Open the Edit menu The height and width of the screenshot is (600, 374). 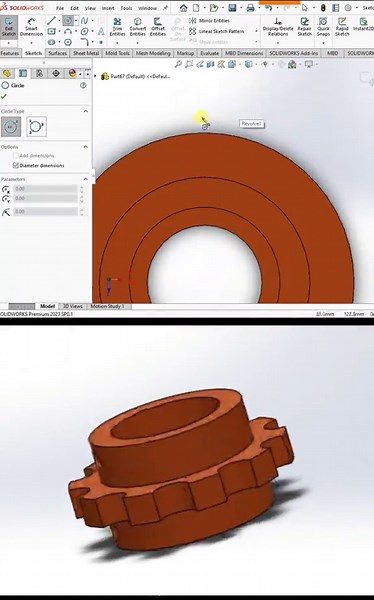tap(74, 8)
